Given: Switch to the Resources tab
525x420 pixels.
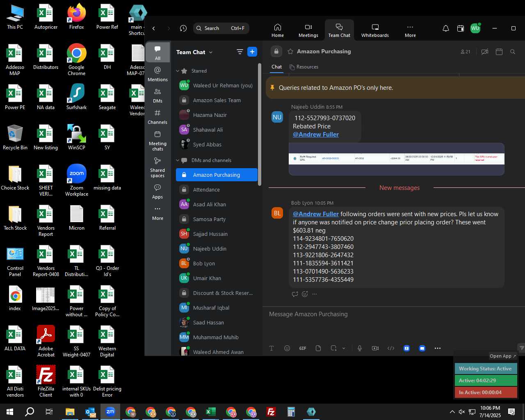Looking at the screenshot, I should pyautogui.click(x=304, y=67).
